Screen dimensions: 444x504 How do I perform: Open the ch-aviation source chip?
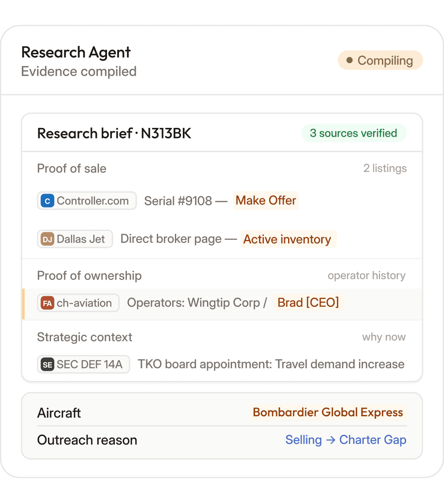pyautogui.click(x=78, y=303)
